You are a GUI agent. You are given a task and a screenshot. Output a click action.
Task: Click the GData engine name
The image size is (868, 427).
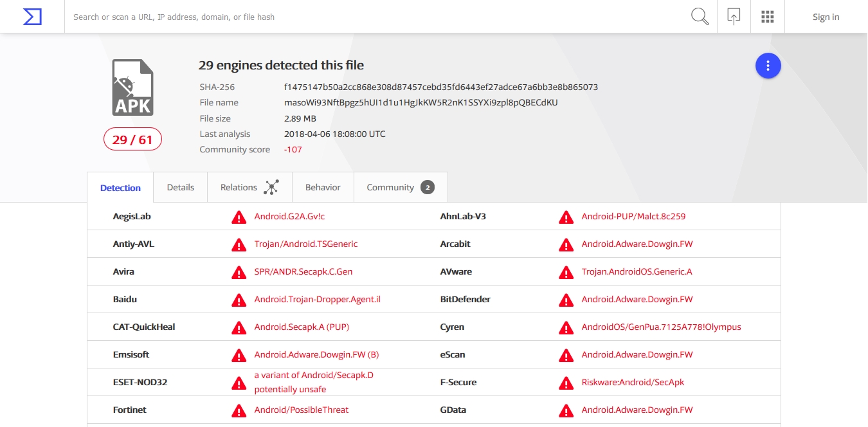[453, 410]
